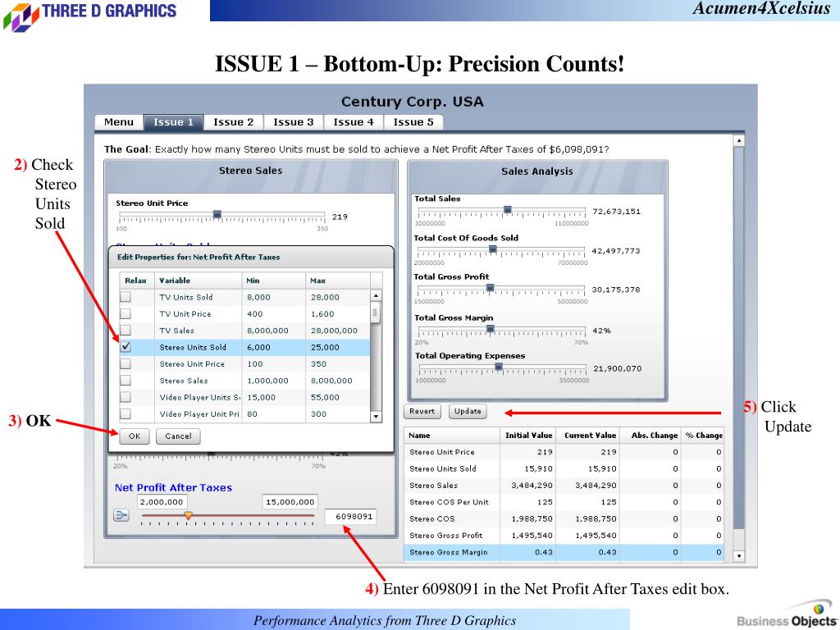840x630 pixels.
Task: Check the Stereo Sales relax checkbox
Action: tap(126, 381)
